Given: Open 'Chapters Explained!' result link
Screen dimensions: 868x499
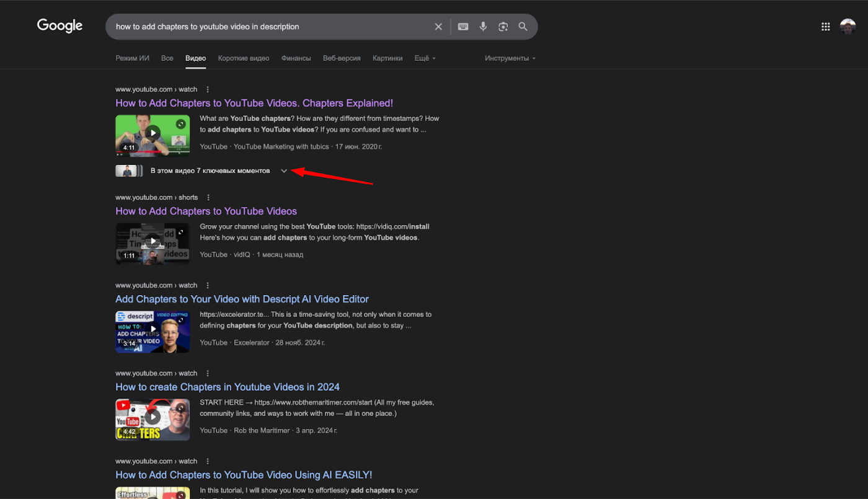Looking at the screenshot, I should (x=254, y=103).
